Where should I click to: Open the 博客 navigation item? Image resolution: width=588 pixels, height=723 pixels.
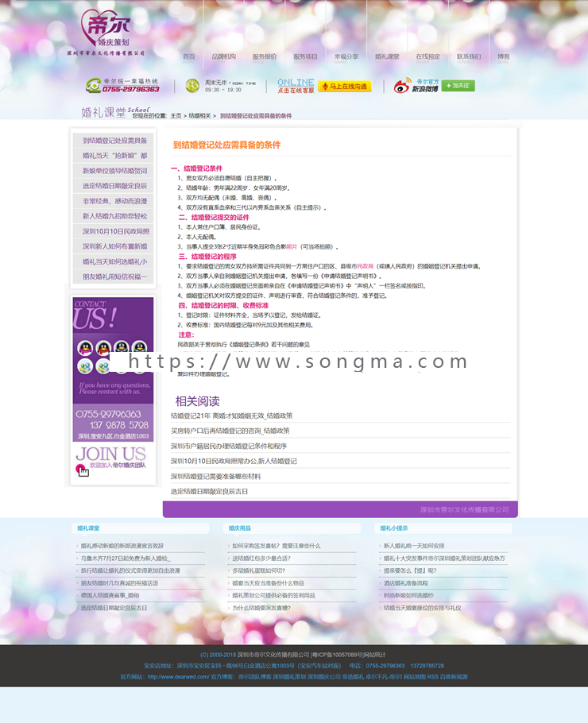tap(504, 56)
